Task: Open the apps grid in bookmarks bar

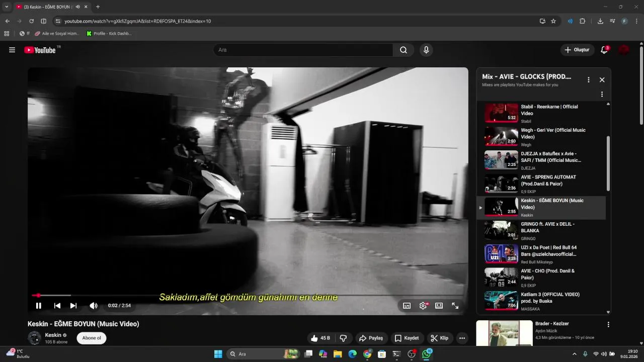Action: click(x=7, y=34)
